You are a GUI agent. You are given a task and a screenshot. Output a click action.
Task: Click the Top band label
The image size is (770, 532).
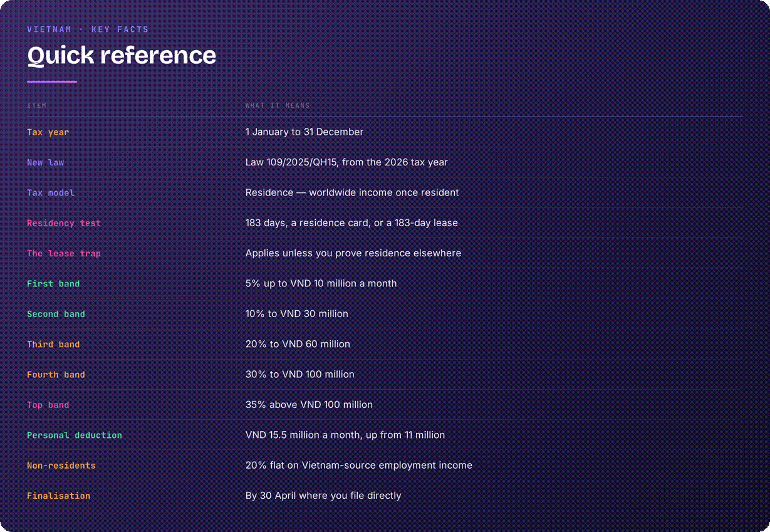48,405
